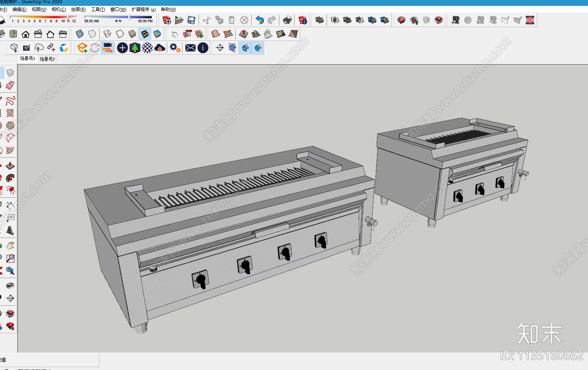Select the Look Around eye tool

pyautogui.click(x=10, y=286)
